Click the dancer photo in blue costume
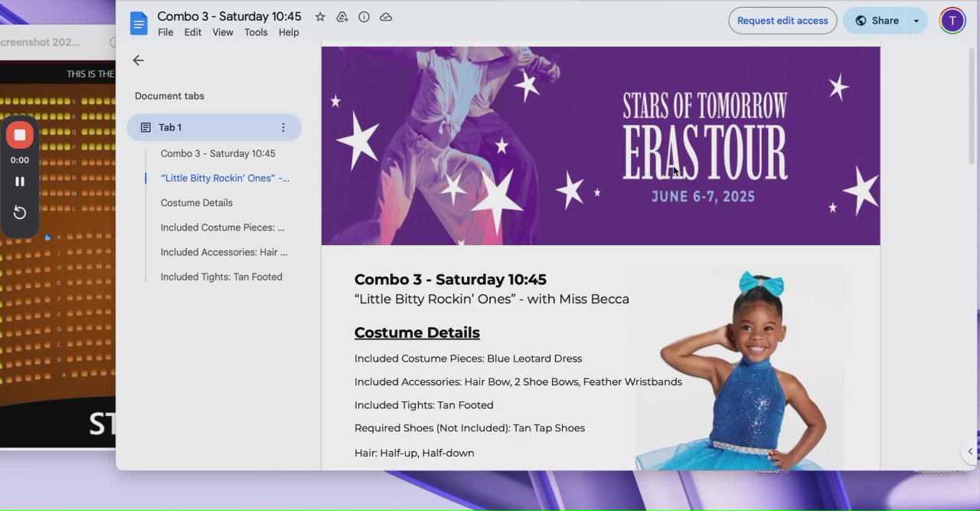 pyautogui.click(x=740, y=369)
